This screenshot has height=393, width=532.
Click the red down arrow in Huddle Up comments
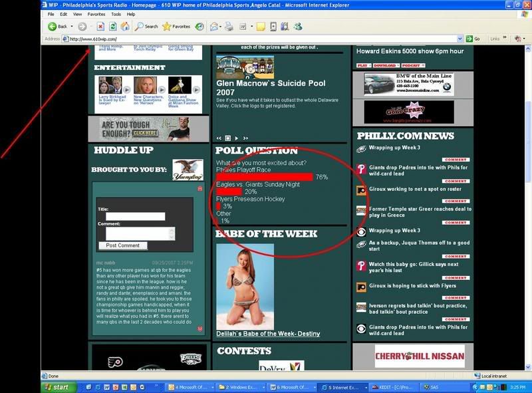200,328
